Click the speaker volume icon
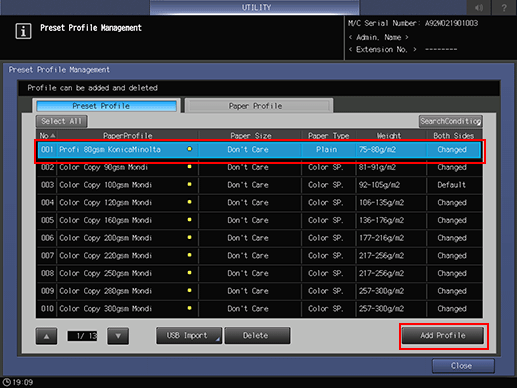This screenshot has width=517, height=388. coord(479,7)
